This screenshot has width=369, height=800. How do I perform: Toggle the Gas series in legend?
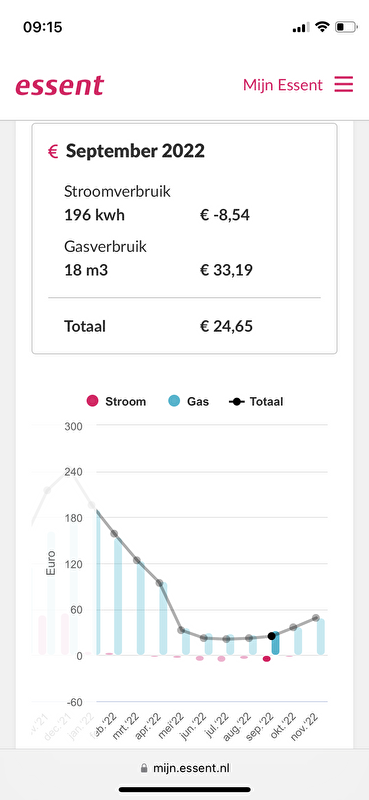[188, 402]
